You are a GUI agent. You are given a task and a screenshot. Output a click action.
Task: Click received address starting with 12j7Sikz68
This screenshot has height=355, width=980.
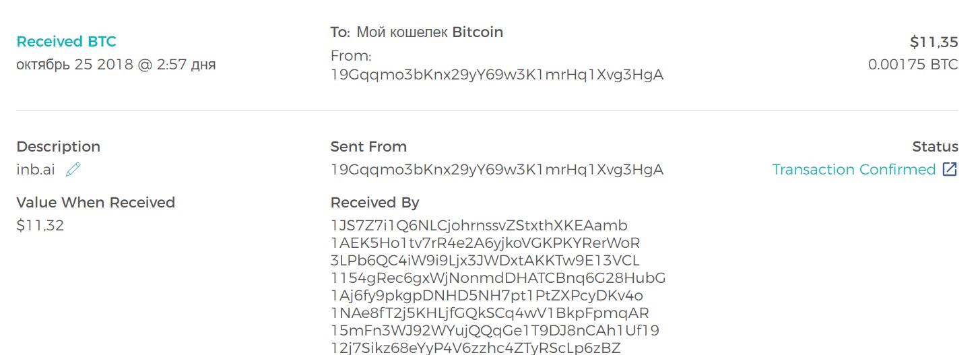pyautogui.click(x=476, y=348)
